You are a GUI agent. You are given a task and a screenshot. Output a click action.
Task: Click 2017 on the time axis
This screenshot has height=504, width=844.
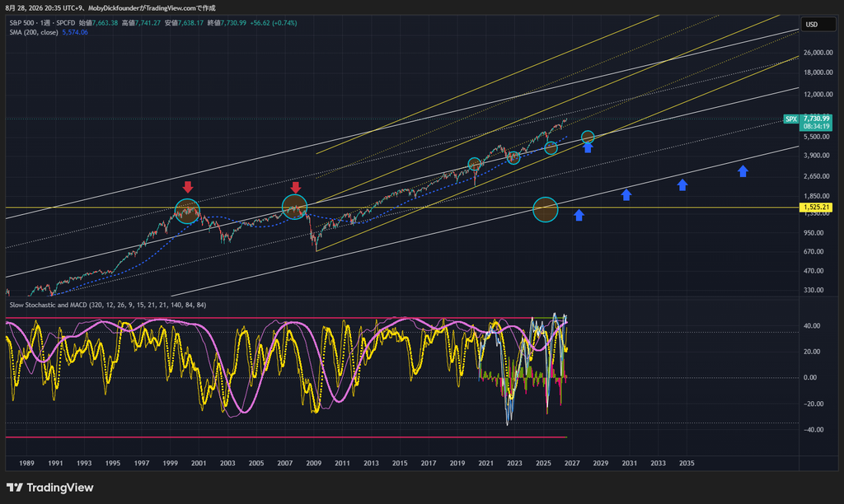[429, 463]
